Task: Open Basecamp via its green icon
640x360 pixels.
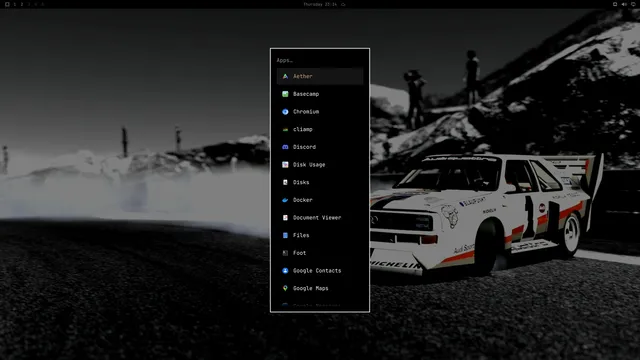Action: 285,94
